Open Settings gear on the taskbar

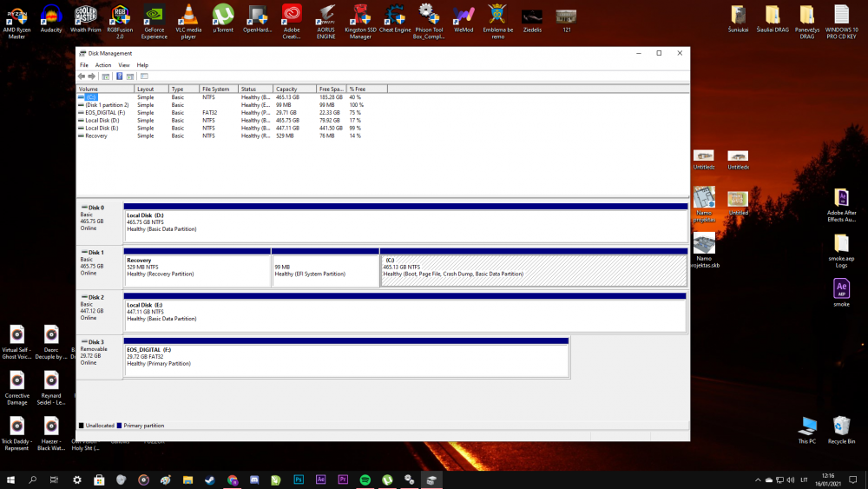pos(77,479)
